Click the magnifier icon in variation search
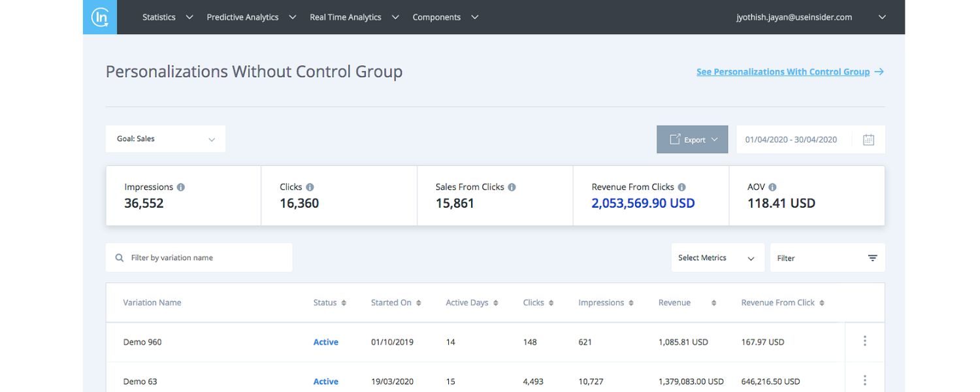980x392 pixels. 119,257
